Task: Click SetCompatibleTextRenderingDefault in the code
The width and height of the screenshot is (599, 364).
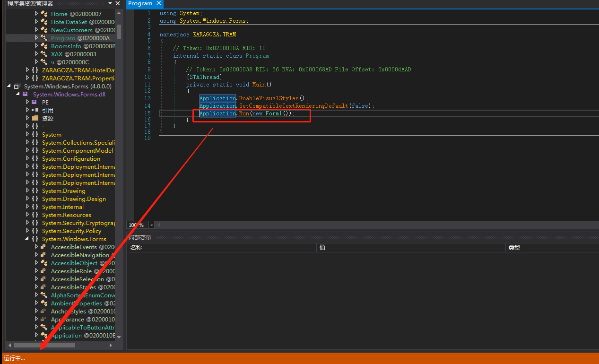Action: click(294, 106)
